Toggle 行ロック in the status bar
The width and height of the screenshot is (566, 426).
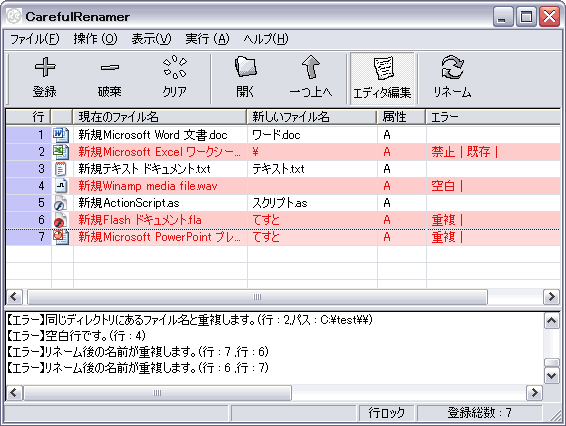tap(387, 412)
